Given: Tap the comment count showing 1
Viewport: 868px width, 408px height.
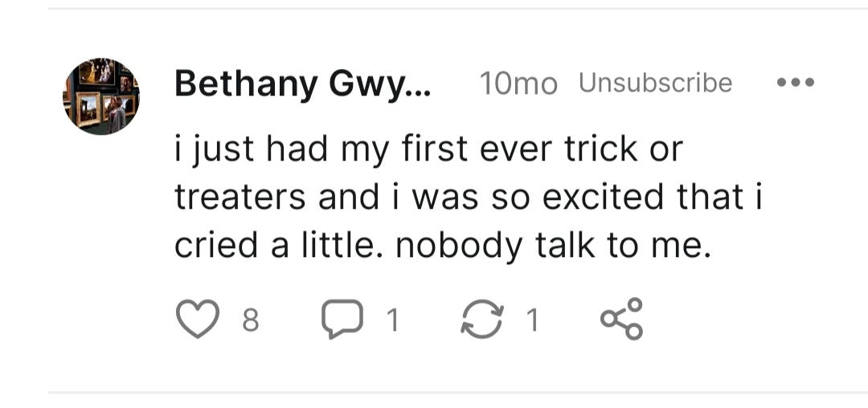Looking at the screenshot, I should 392,320.
